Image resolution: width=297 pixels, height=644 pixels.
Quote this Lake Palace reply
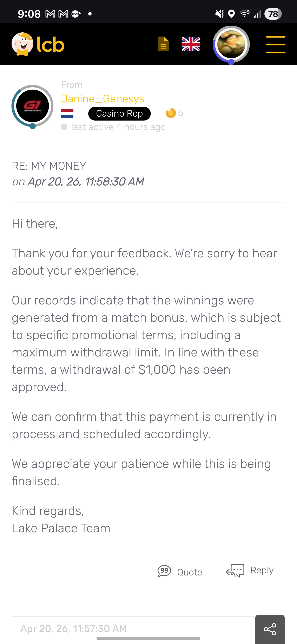click(189, 572)
